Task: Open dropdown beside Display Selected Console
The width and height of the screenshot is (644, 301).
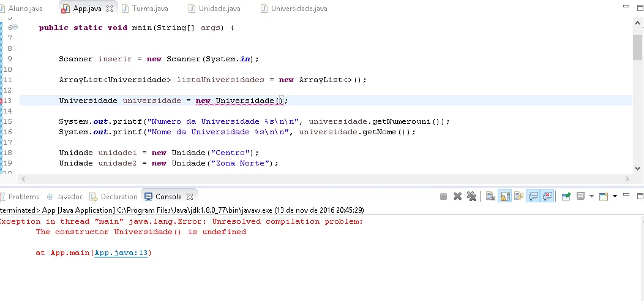Action: point(591,196)
